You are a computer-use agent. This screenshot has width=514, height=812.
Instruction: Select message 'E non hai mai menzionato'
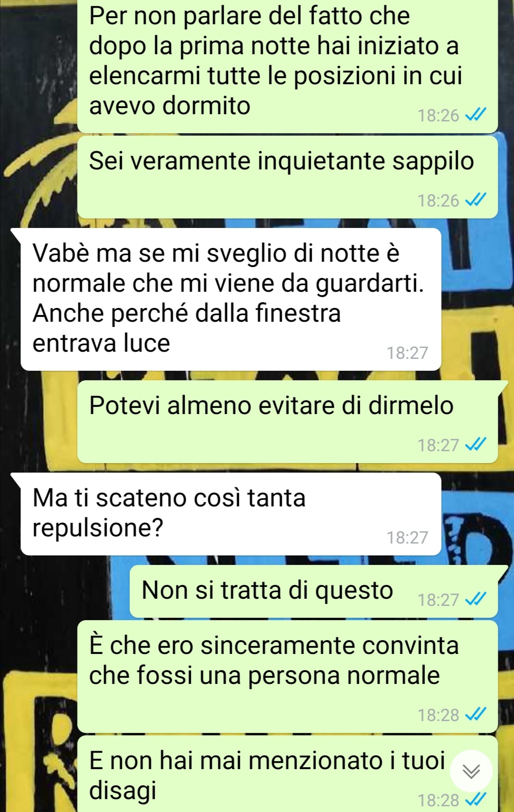coord(287,774)
